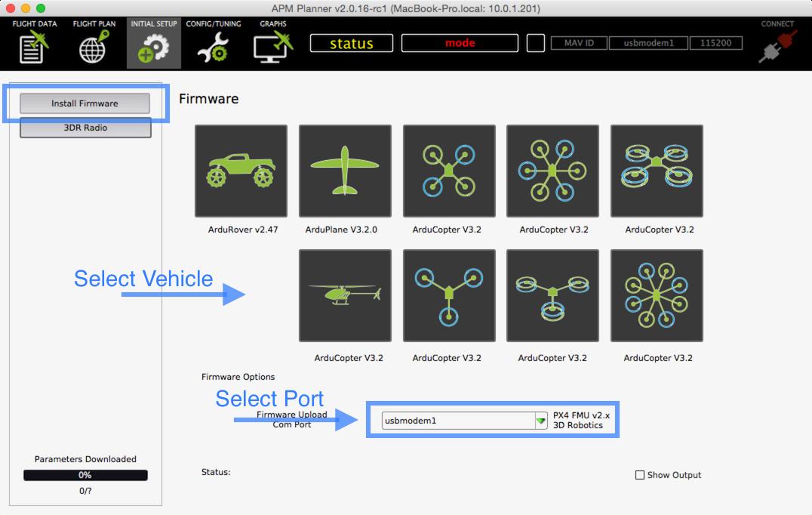812x515 pixels.
Task: Open the Config/Tuning tab
Action: coord(213,42)
